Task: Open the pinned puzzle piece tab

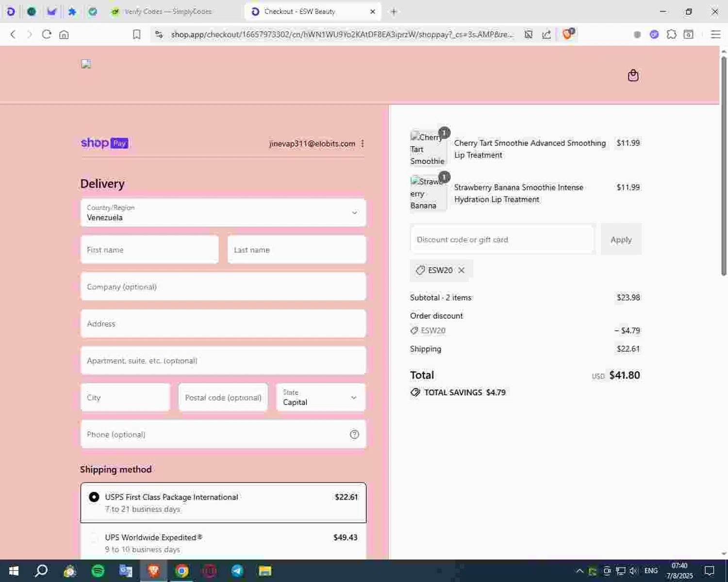Action: [72, 11]
